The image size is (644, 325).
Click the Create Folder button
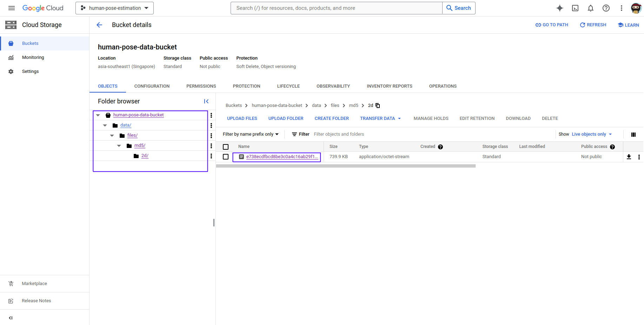(332, 119)
